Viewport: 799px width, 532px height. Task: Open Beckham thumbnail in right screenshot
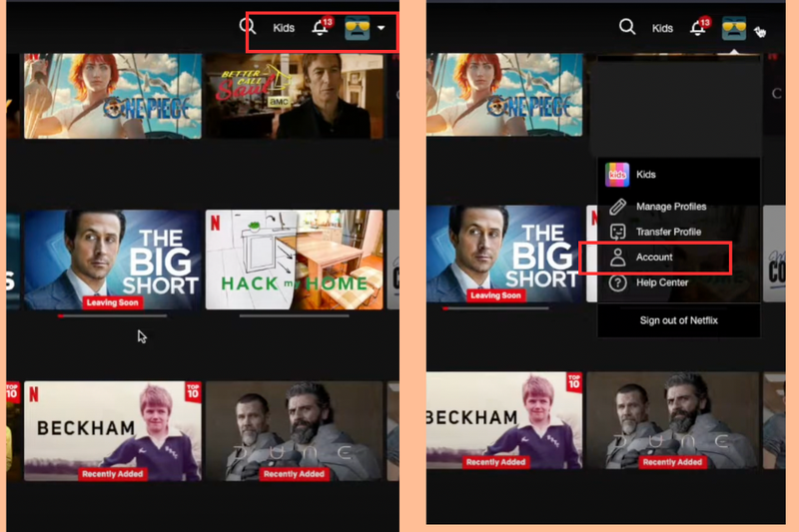point(504,420)
